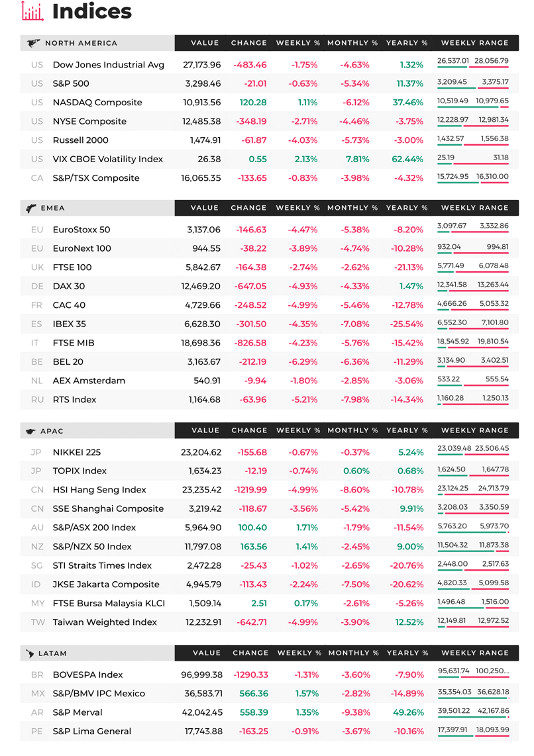Click the LATAM region map icon
This screenshot has width=534, height=756.
click(30, 654)
